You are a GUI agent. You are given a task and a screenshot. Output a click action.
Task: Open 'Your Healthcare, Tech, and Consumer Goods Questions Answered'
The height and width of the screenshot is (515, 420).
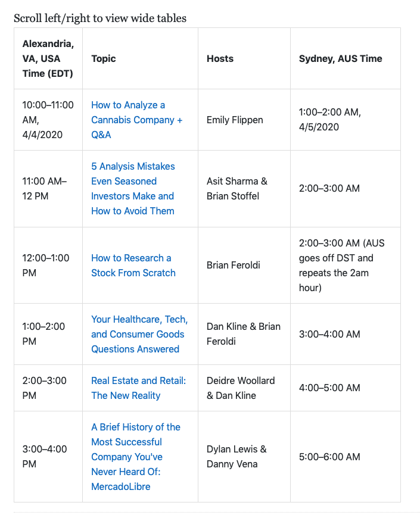[139, 334]
